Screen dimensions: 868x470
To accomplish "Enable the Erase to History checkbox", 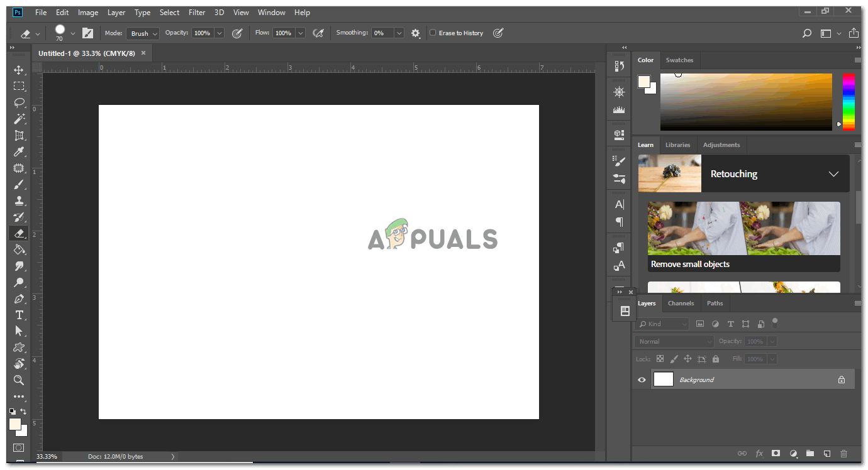I will (433, 33).
